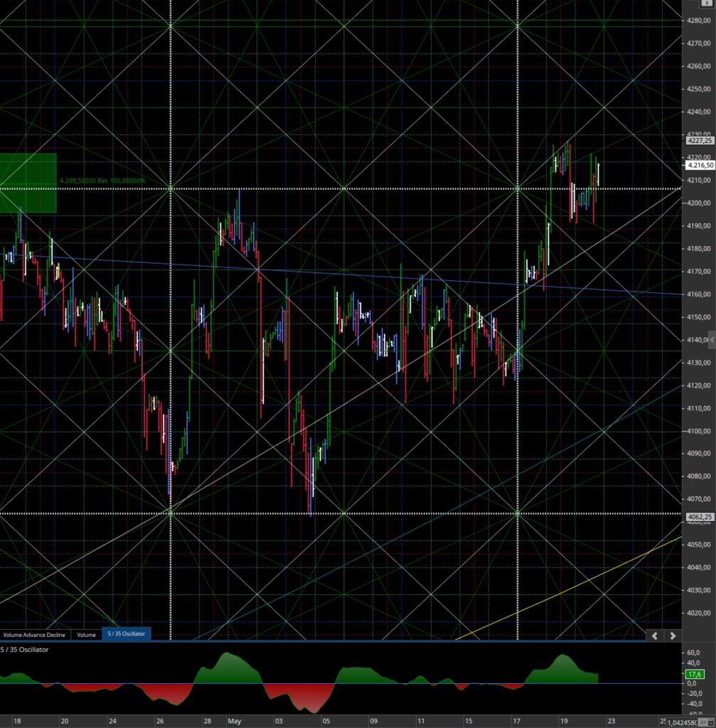Click the 09 label on the date axis
This screenshot has height=728, width=716.
pyautogui.click(x=373, y=721)
